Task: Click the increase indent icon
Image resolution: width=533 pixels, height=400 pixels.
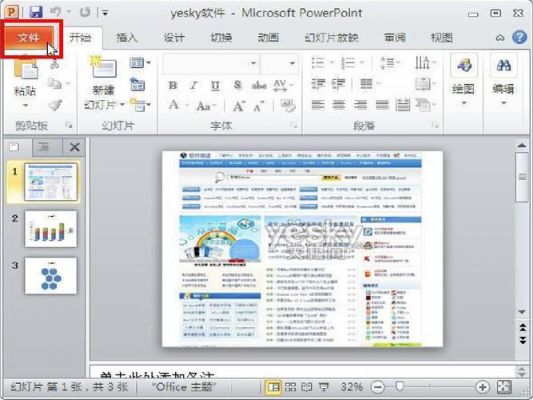Action: pos(339,84)
